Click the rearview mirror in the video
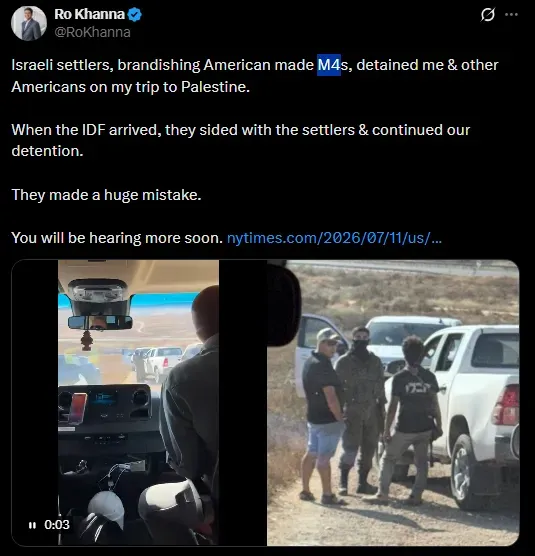Image resolution: width=535 pixels, height=556 pixels. click(100, 323)
